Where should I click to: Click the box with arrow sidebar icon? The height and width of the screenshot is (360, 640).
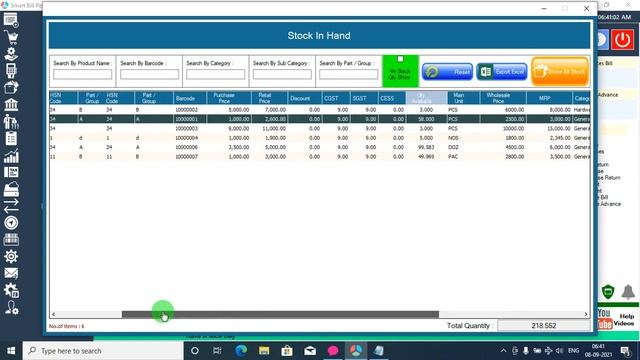coord(11,87)
